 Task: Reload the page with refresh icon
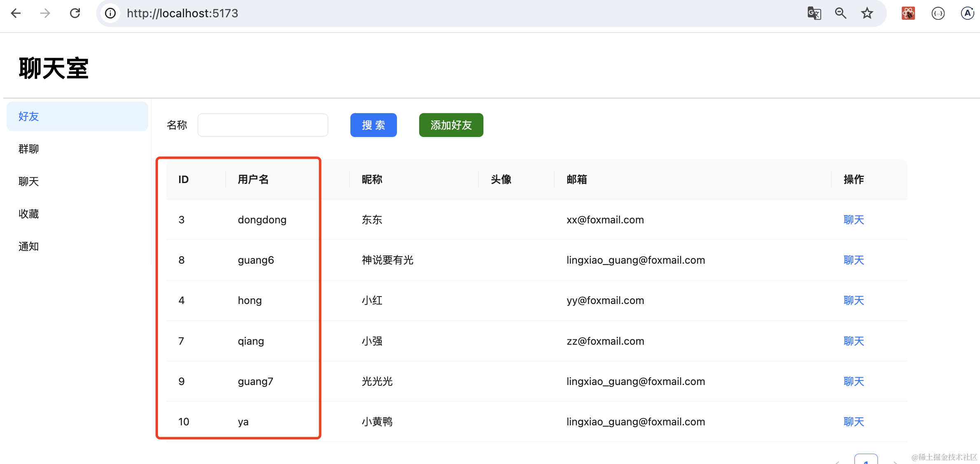click(x=75, y=13)
